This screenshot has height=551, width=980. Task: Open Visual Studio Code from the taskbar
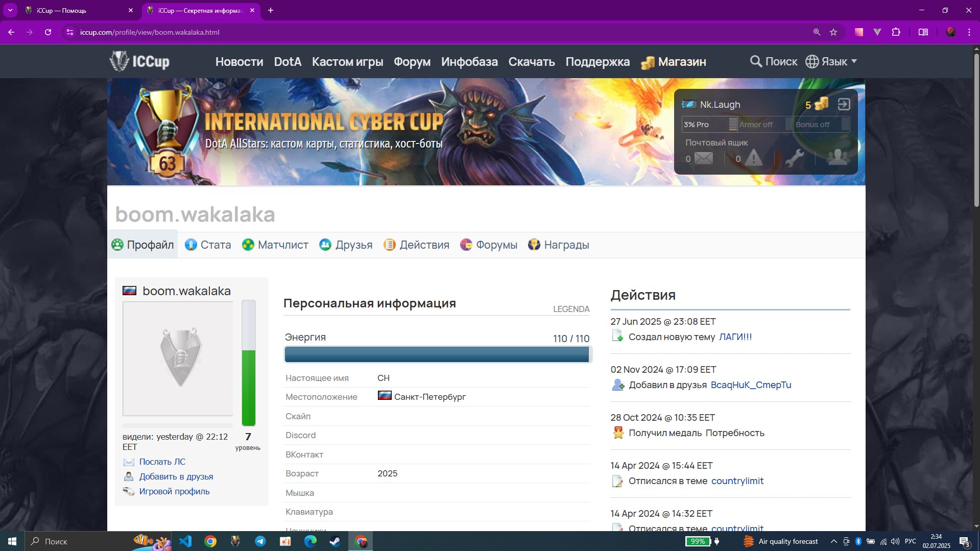tap(185, 541)
